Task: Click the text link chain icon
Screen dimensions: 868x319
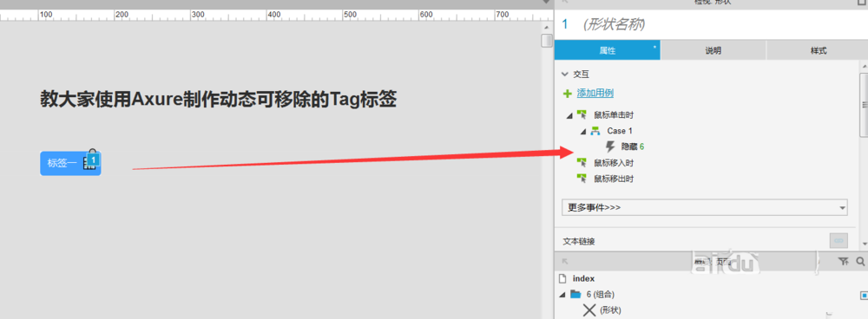Action: 838,241
